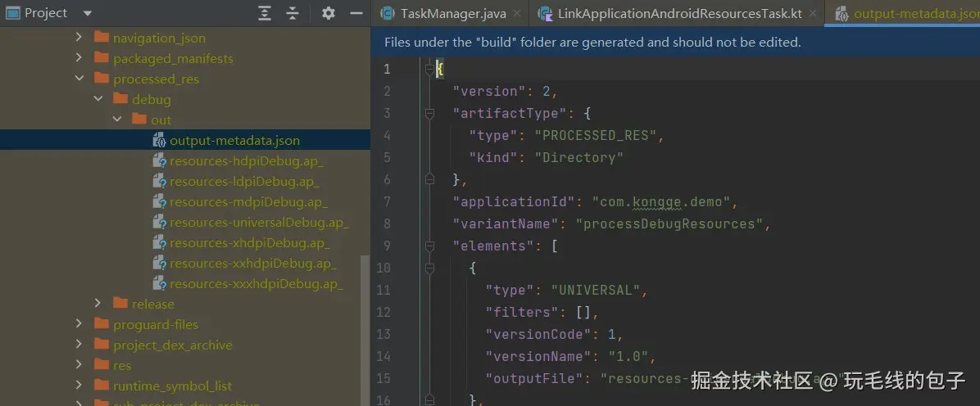Select resources-xhdpiDebug.ap_ file
The width and height of the screenshot is (980, 406).
[249, 243]
